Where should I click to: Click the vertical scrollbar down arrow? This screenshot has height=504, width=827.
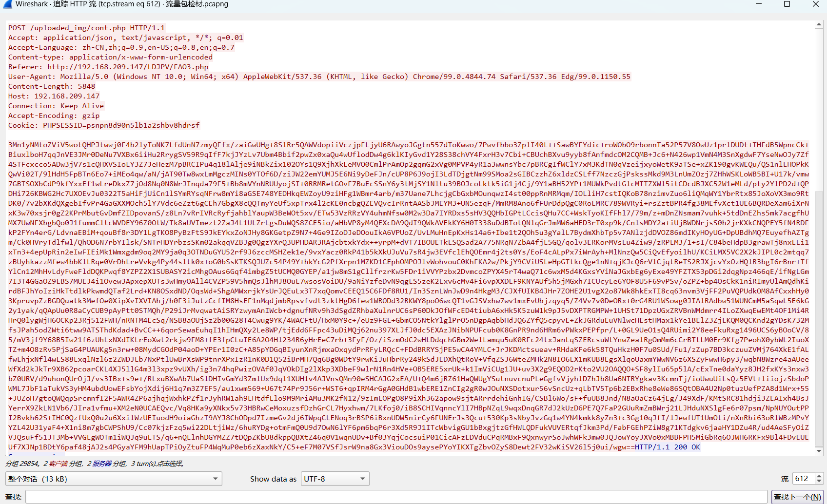pos(819,451)
